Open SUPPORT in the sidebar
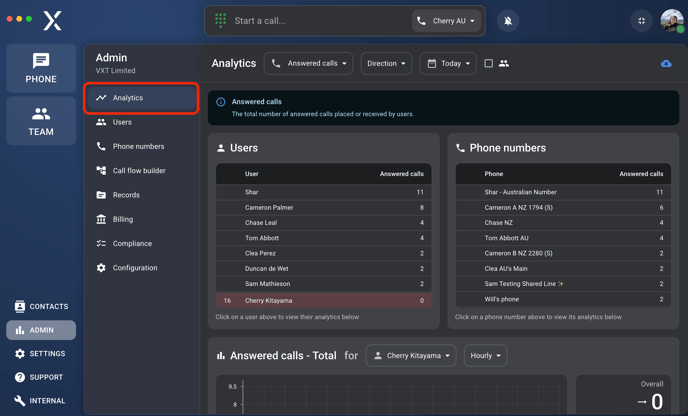Viewport: 688px width, 416px height. [x=41, y=377]
